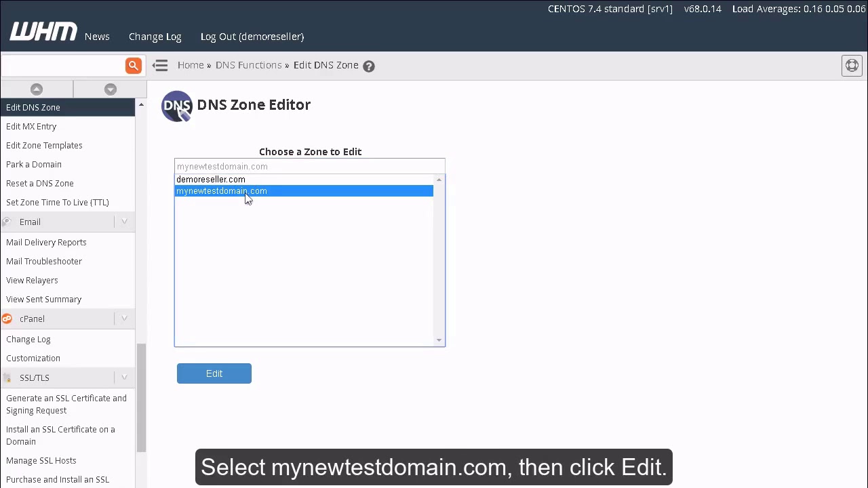Screen dimensions: 868x488
Task: Click the v68.0.14 version text
Action: pyautogui.click(x=703, y=9)
